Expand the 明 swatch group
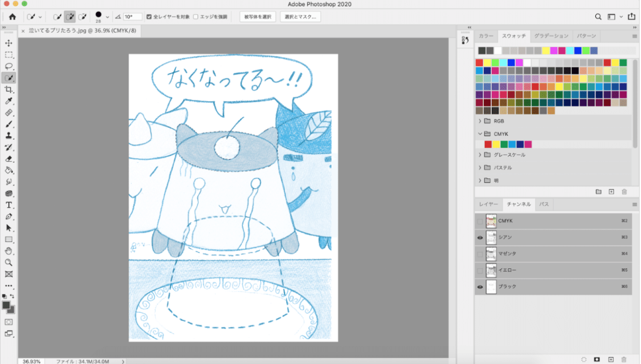This screenshot has height=364, width=641. click(x=480, y=180)
